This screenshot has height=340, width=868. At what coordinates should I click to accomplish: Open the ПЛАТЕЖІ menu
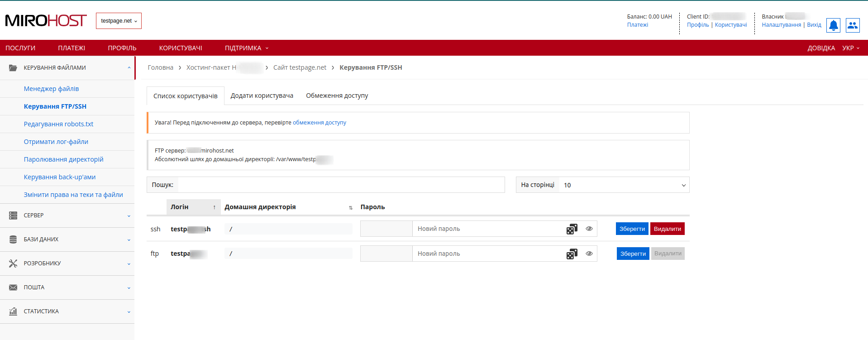click(72, 48)
